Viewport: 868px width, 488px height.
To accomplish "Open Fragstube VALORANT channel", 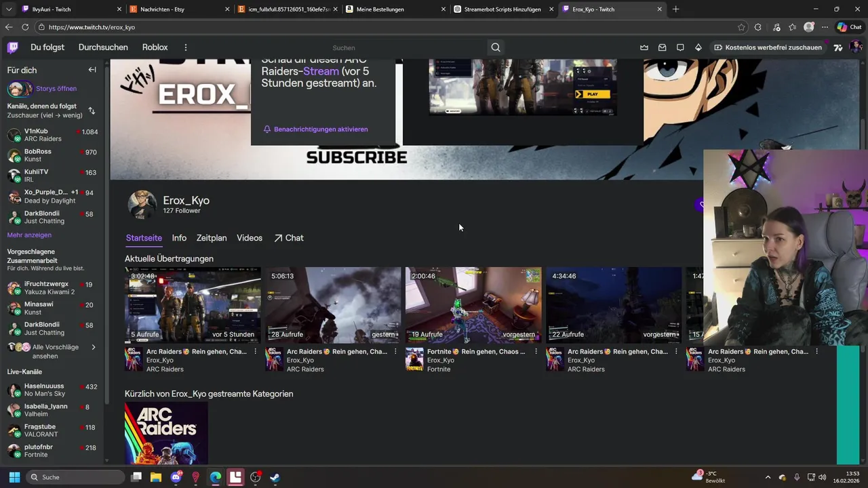I will (x=52, y=430).
